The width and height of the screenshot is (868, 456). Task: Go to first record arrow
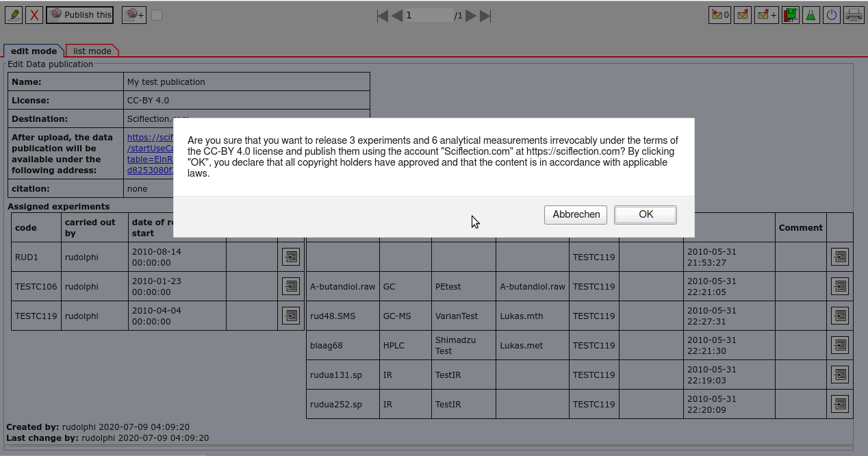click(x=383, y=16)
